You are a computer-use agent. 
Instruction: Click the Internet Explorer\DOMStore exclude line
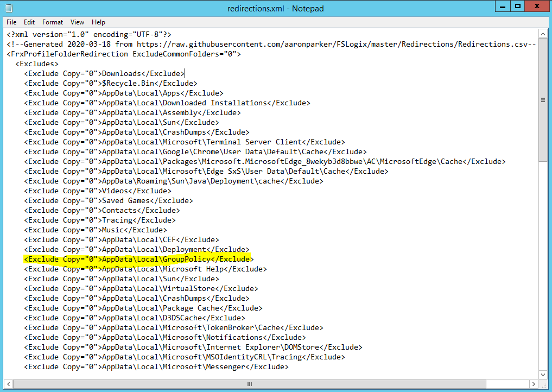pyautogui.click(x=193, y=347)
